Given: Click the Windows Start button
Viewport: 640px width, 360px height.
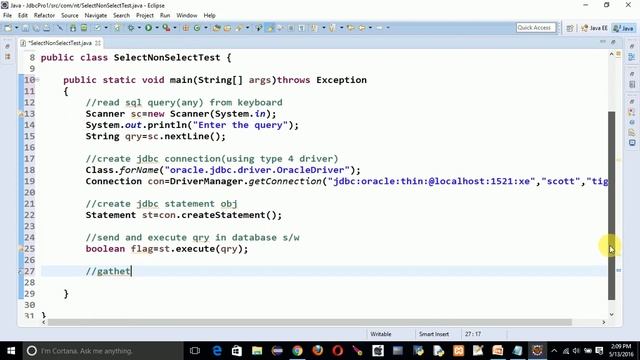Looking at the screenshot, I should coord(11,351).
